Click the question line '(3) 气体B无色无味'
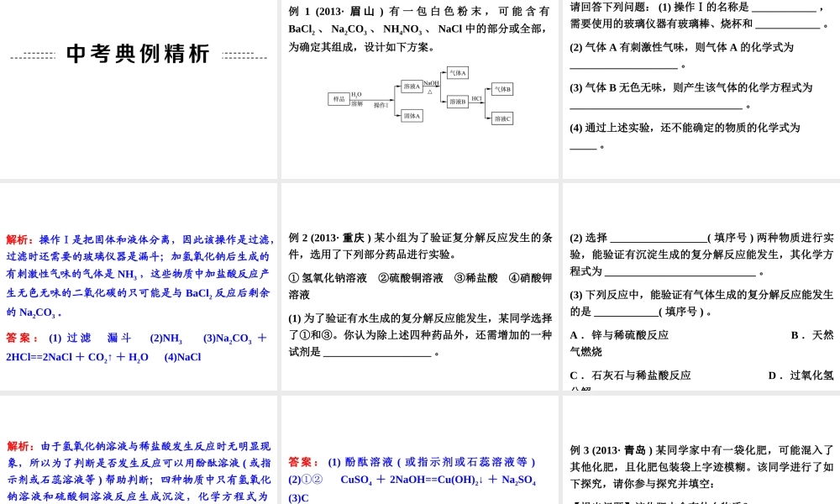Image resolution: width=840 pixels, height=504 pixels. click(x=691, y=87)
